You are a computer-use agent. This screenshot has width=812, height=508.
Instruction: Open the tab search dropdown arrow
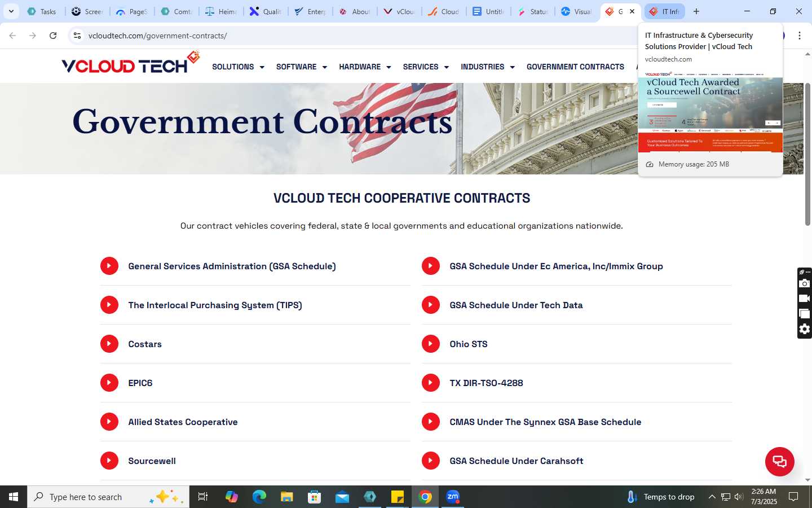pyautogui.click(x=11, y=11)
